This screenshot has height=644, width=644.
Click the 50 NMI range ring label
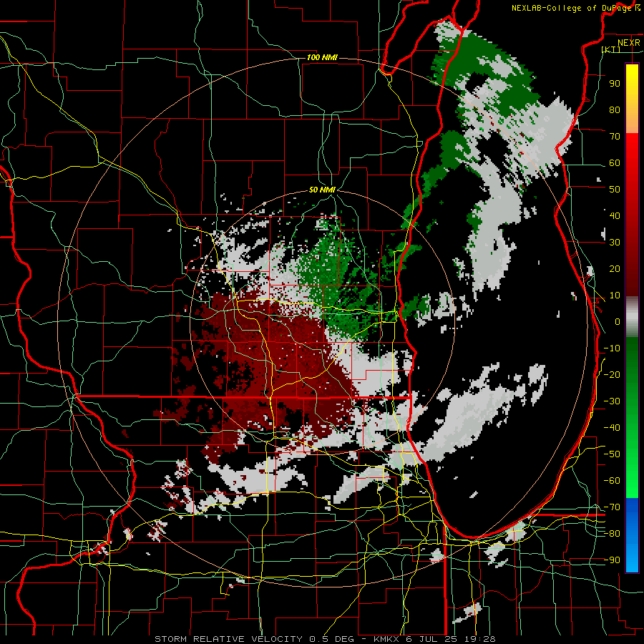(322, 190)
